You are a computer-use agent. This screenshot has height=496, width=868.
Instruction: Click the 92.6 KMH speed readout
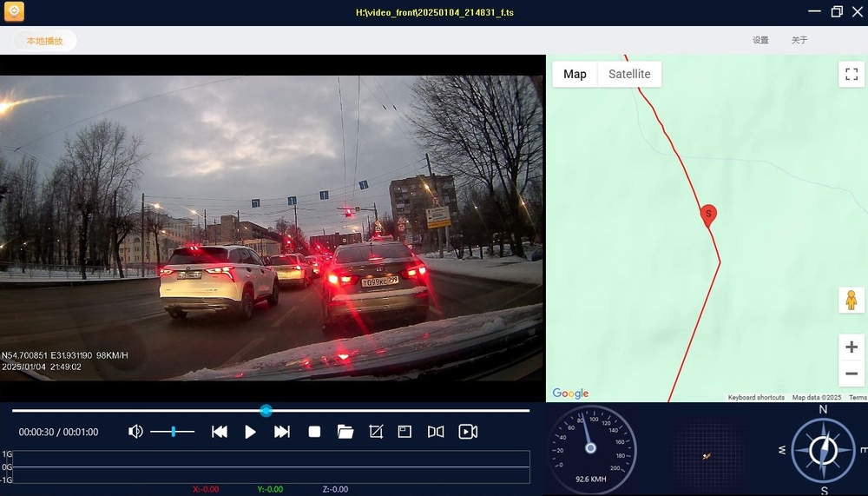(x=590, y=479)
